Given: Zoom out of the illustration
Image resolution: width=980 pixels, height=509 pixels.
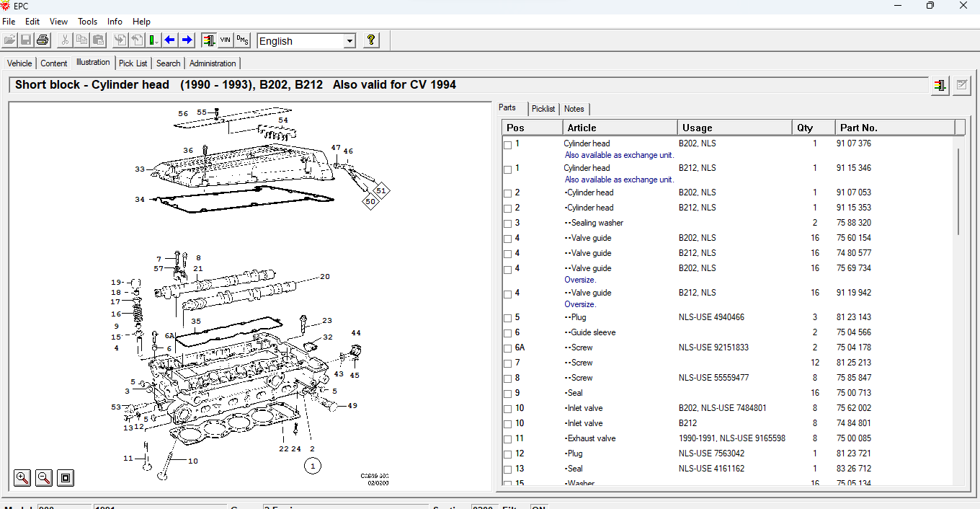Looking at the screenshot, I should pos(44,477).
